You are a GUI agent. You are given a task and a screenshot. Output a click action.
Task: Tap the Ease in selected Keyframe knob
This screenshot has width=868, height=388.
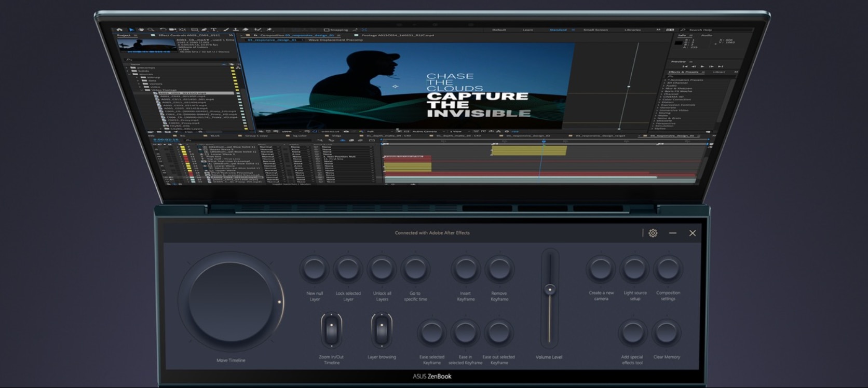(x=466, y=332)
